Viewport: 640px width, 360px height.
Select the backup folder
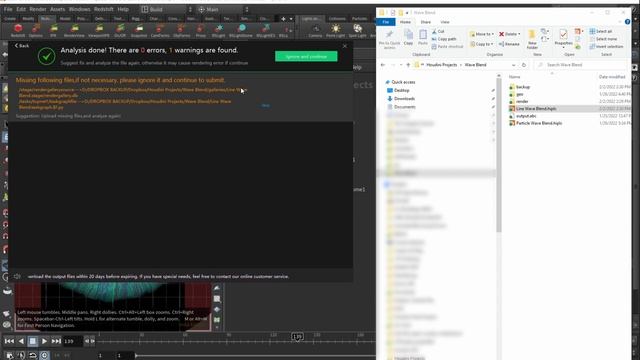tap(522, 87)
